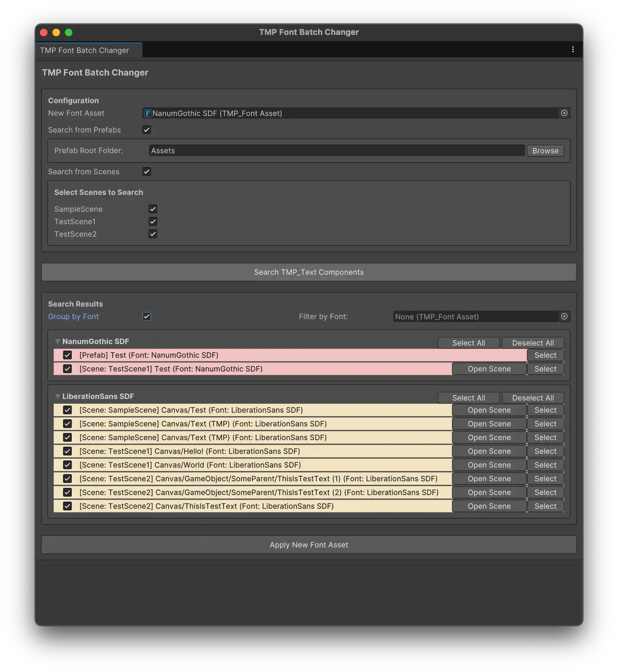Uncheck Search from Prefabs
Viewport: 618px width, 672px height.
146,130
